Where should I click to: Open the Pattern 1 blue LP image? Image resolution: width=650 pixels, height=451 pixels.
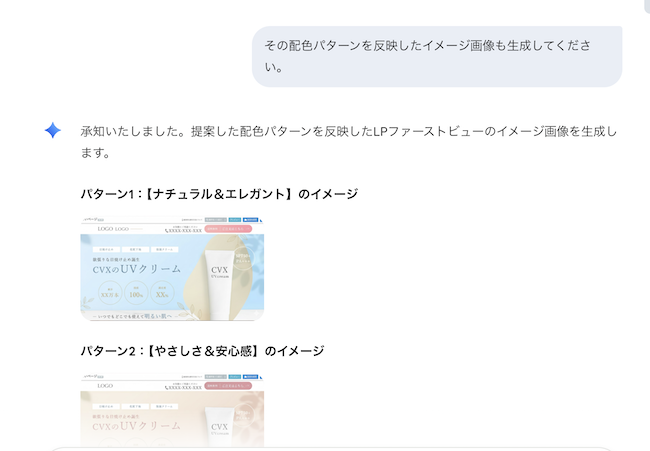pyautogui.click(x=172, y=268)
